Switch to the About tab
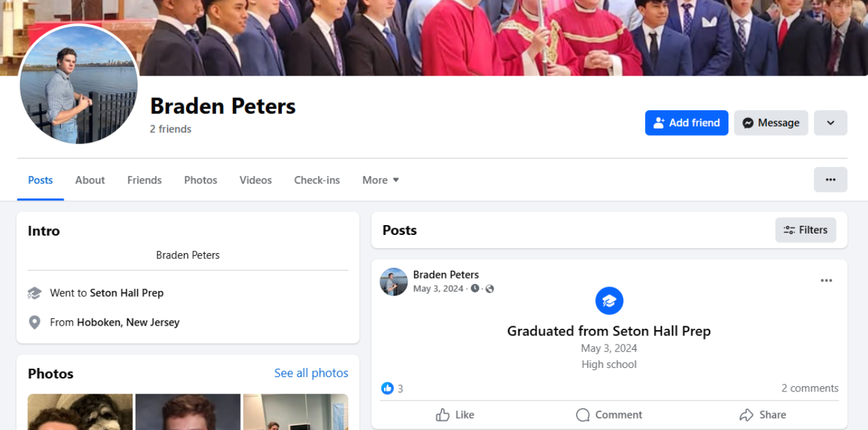 [x=90, y=180]
